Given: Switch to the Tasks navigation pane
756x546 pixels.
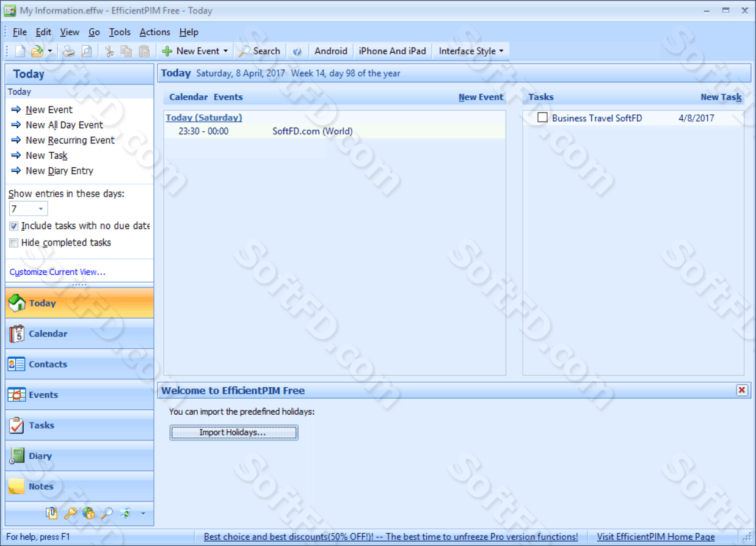Looking at the screenshot, I should (x=79, y=425).
